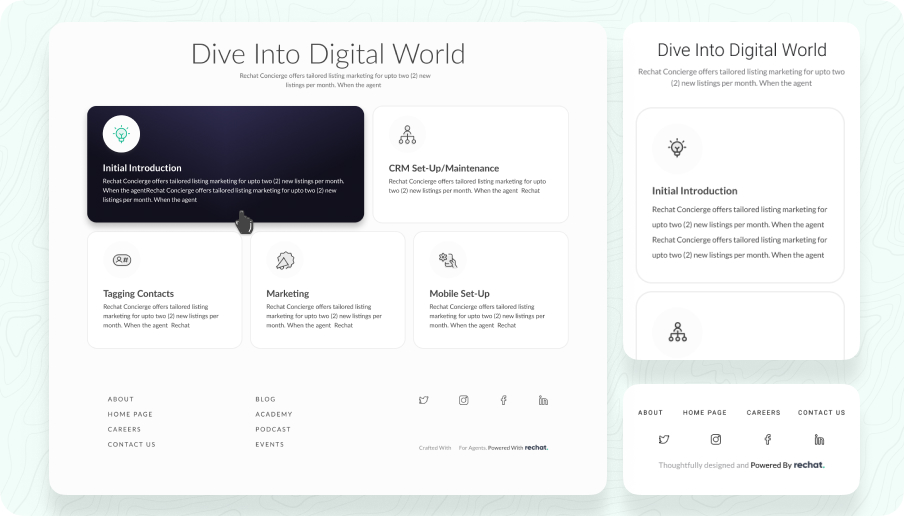
Task: Select CONTACT US in the mobile footer menu
Action: click(x=821, y=412)
